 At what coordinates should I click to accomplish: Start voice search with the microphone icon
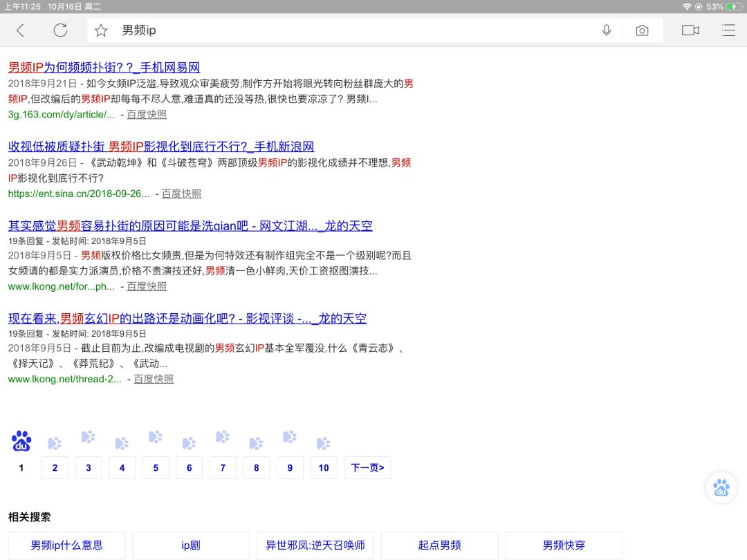[x=607, y=30]
